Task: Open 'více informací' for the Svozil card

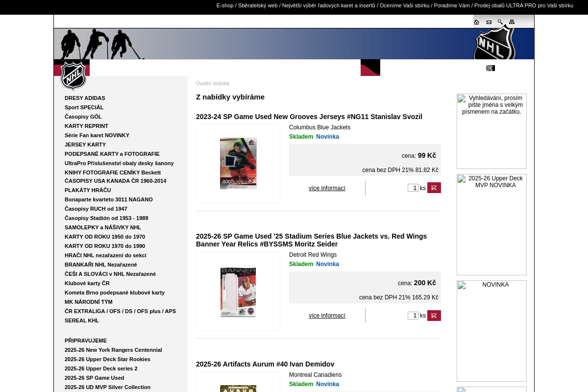Action: tap(327, 188)
